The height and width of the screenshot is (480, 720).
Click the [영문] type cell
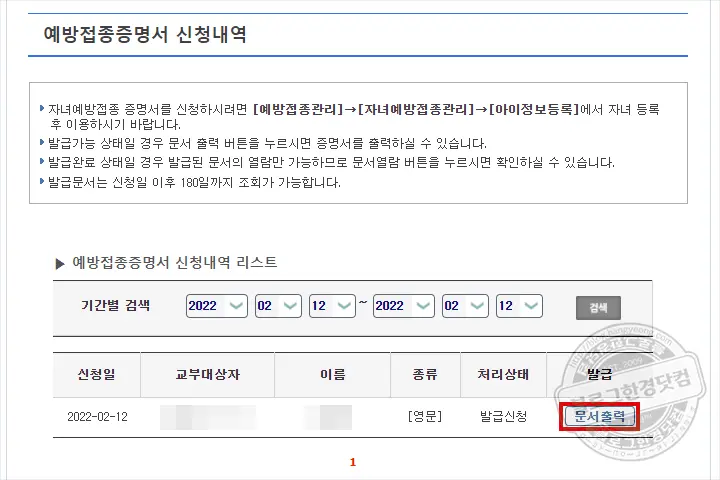pyautogui.click(x=425, y=417)
